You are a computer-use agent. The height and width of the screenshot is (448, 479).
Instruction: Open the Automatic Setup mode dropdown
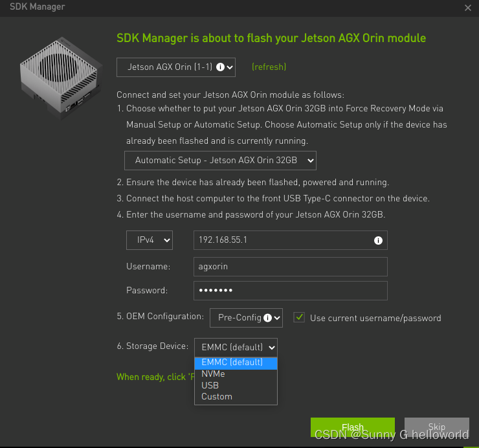pos(220,161)
